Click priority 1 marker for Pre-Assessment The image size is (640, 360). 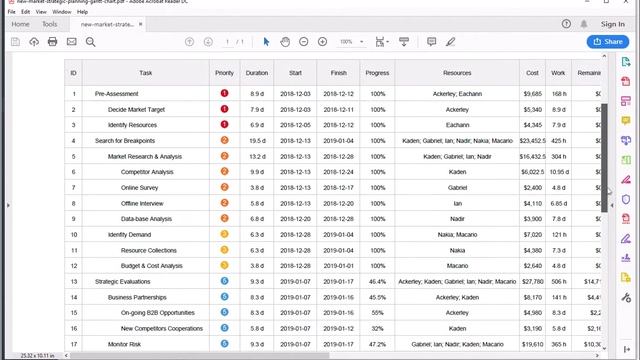(224, 93)
